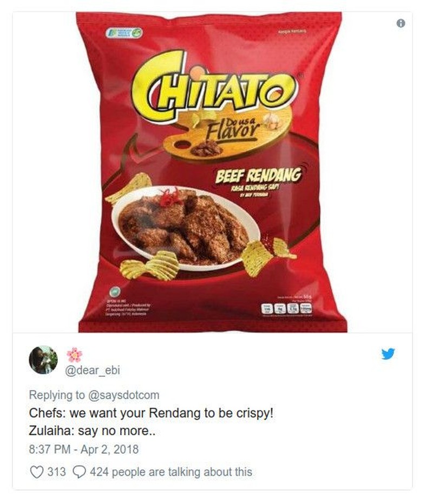This screenshot has height=504, width=433.
Task: Like the tweet with the heart icon
Action: [x=36, y=472]
